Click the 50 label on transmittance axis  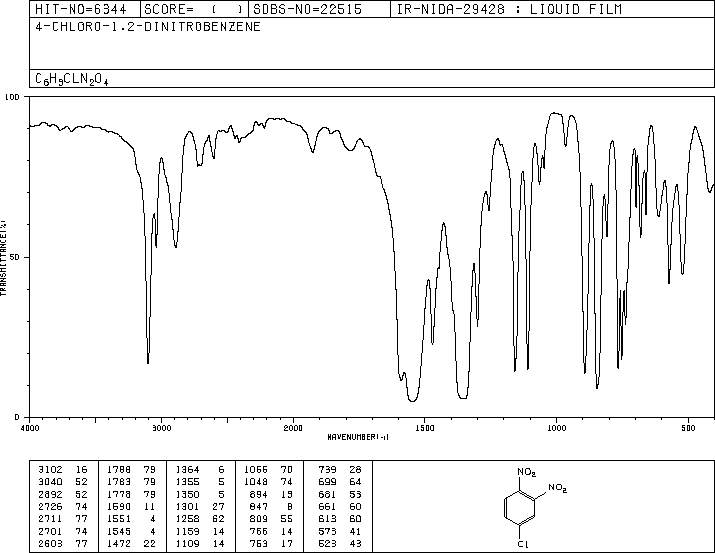(15, 257)
